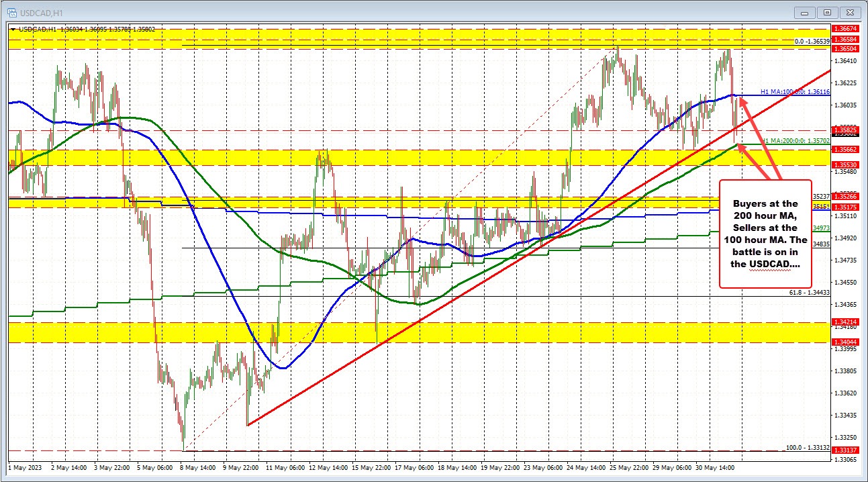Image resolution: width=868 pixels, height=482 pixels.
Task: Click the 1.34214 price level label
Action: 846,323
